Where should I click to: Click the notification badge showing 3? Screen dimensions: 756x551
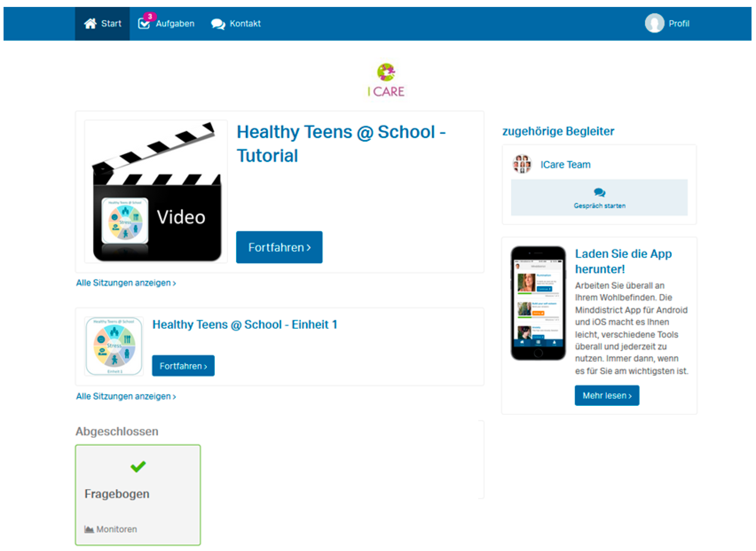[150, 16]
